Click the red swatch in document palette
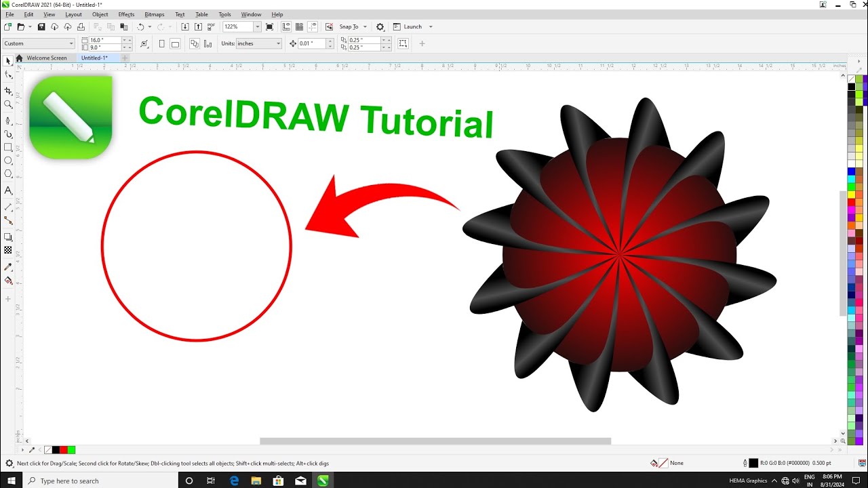The image size is (868, 488). tap(64, 450)
